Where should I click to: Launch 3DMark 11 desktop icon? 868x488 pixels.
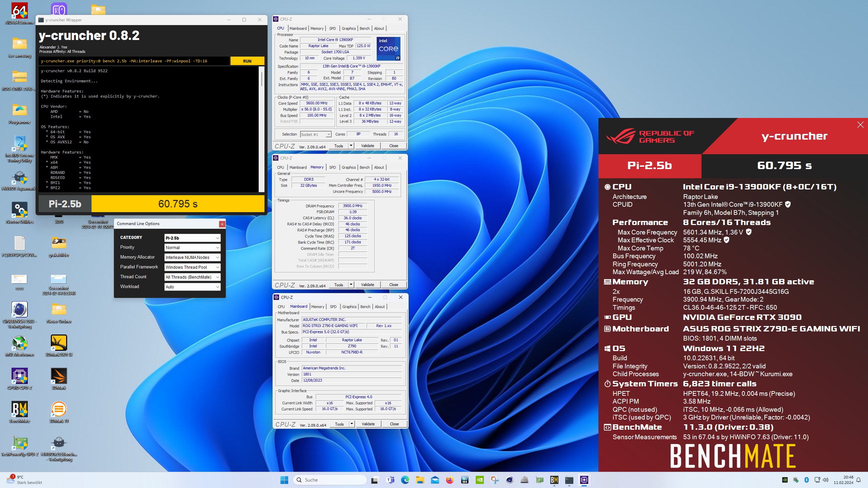59,412
